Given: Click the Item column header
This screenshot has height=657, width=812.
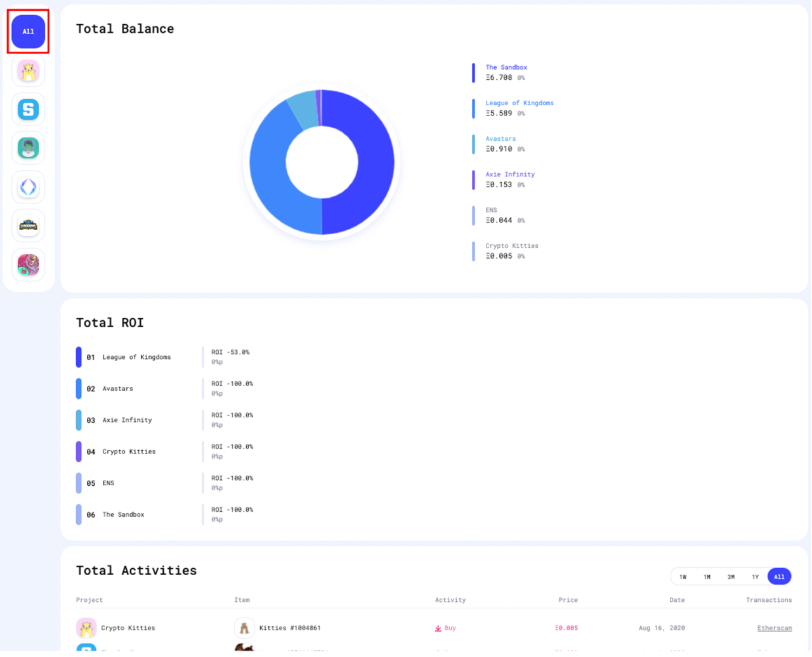Looking at the screenshot, I should point(242,600).
